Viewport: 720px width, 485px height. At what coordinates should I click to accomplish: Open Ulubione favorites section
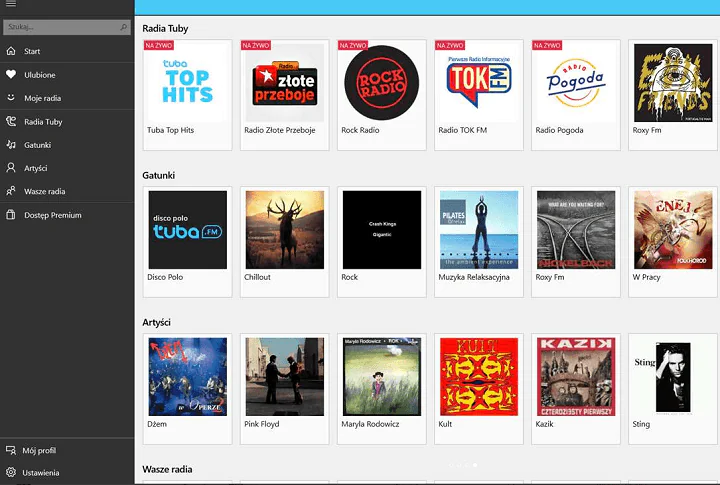[x=67, y=74]
